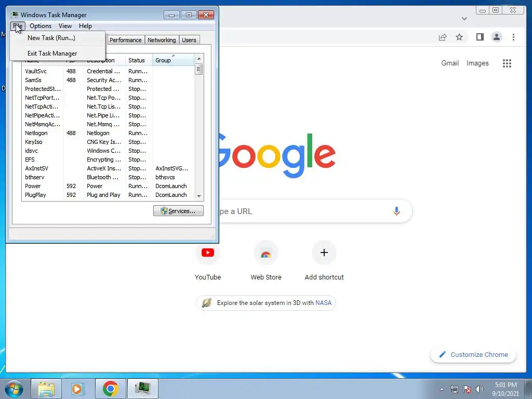This screenshot has height=399, width=532.
Task: Open the Help menu in Task Manager
Action: coord(85,26)
